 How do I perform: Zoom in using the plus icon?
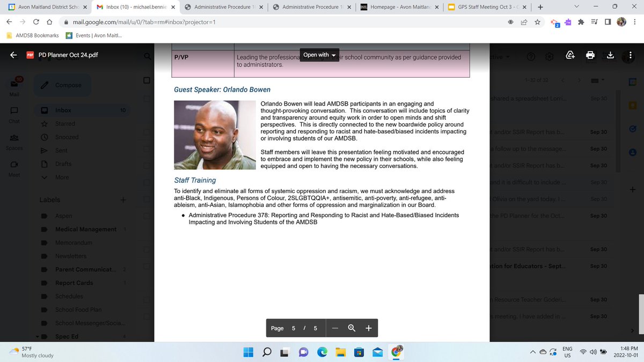(369, 328)
